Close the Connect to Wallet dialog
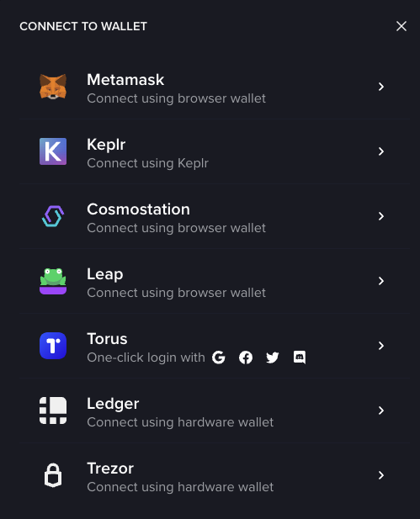420x519 pixels. (x=401, y=26)
